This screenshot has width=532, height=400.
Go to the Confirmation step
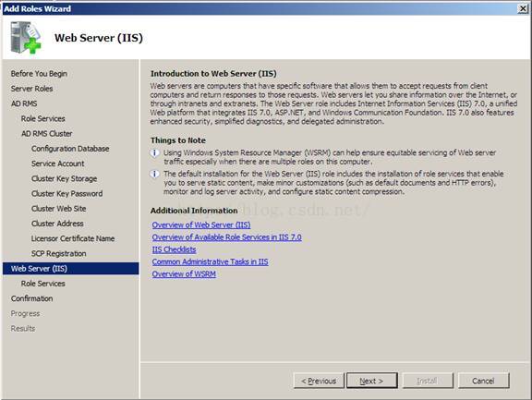tap(31, 298)
